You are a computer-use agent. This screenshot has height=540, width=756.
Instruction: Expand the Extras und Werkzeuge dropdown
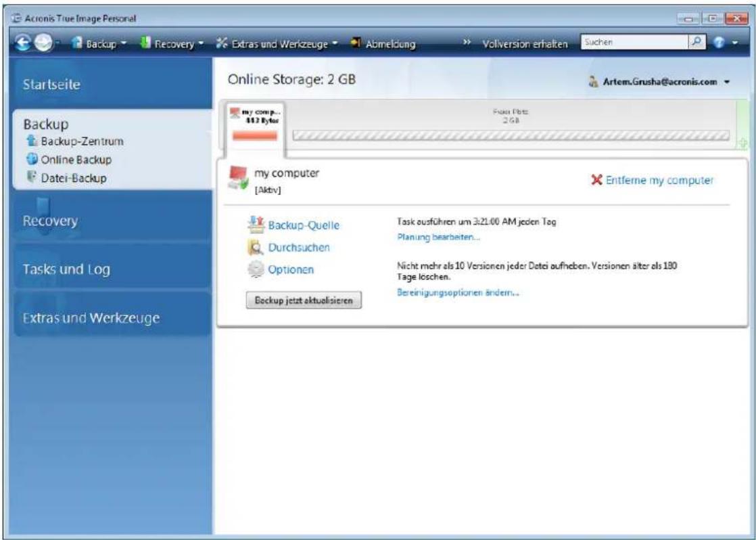pyautogui.click(x=335, y=43)
